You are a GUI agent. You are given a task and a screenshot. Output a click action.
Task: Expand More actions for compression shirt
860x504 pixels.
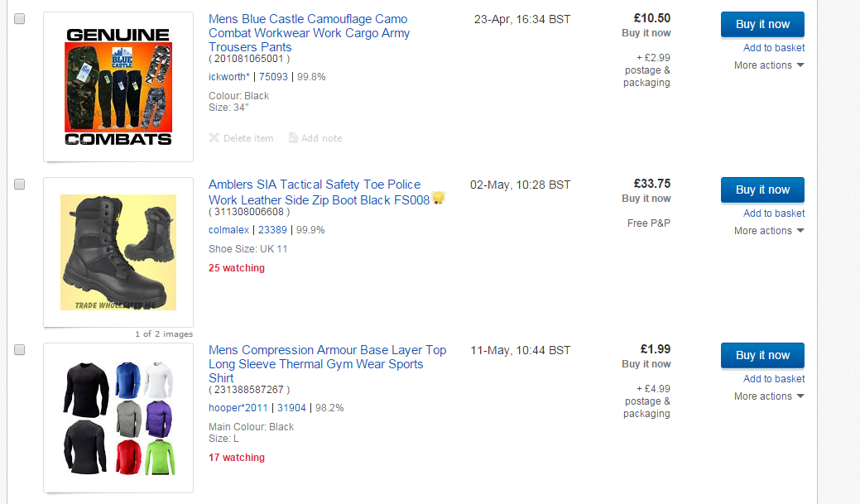click(769, 396)
